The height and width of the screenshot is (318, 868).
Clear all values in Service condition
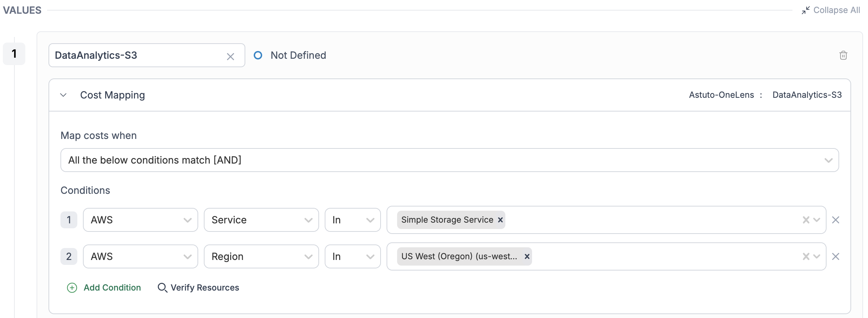point(806,220)
